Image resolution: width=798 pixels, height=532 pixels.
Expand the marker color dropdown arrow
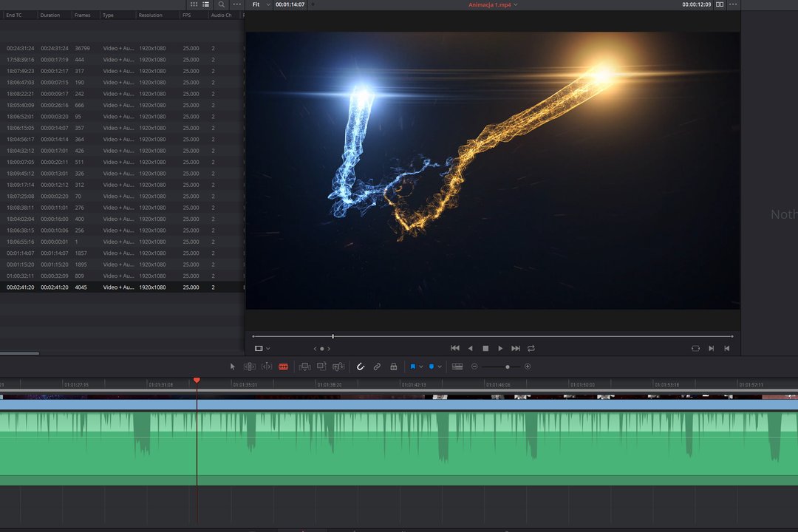coord(440,366)
